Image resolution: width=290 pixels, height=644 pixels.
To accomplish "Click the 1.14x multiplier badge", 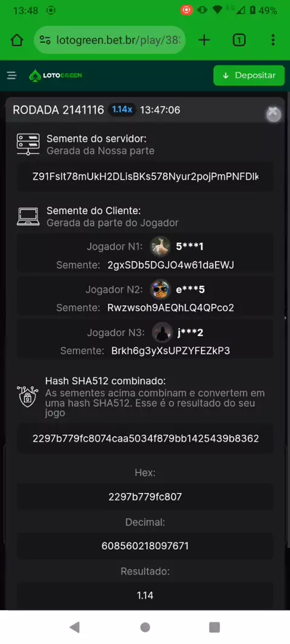I will point(122,110).
